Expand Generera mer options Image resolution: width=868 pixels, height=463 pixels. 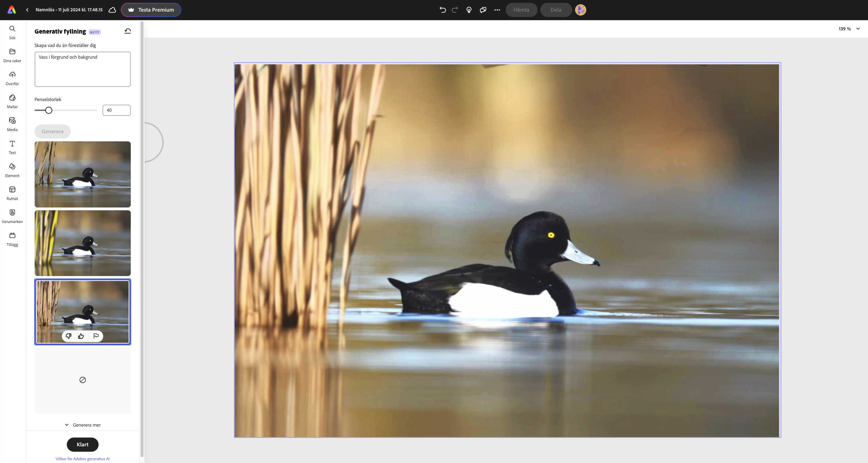[83, 425]
